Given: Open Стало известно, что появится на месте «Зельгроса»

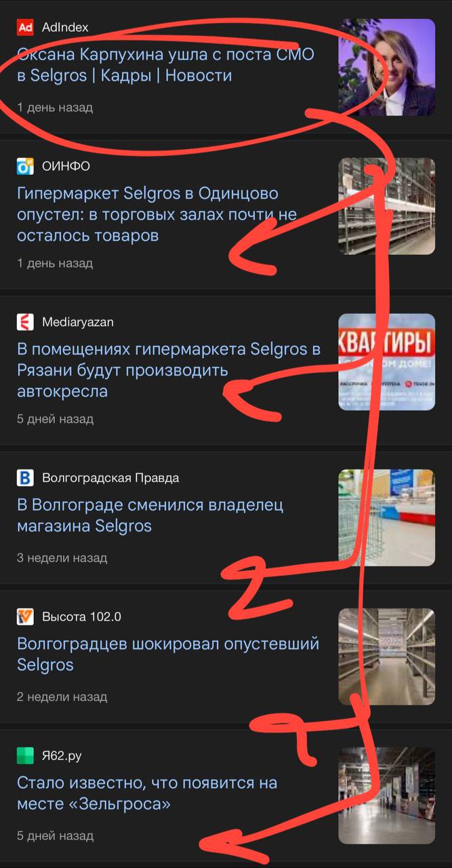Looking at the screenshot, I should pos(147,793).
